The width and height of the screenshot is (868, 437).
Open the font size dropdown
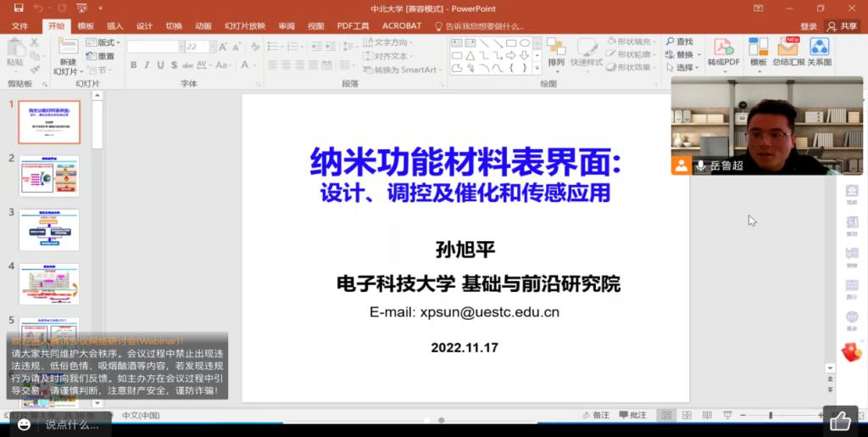point(213,47)
